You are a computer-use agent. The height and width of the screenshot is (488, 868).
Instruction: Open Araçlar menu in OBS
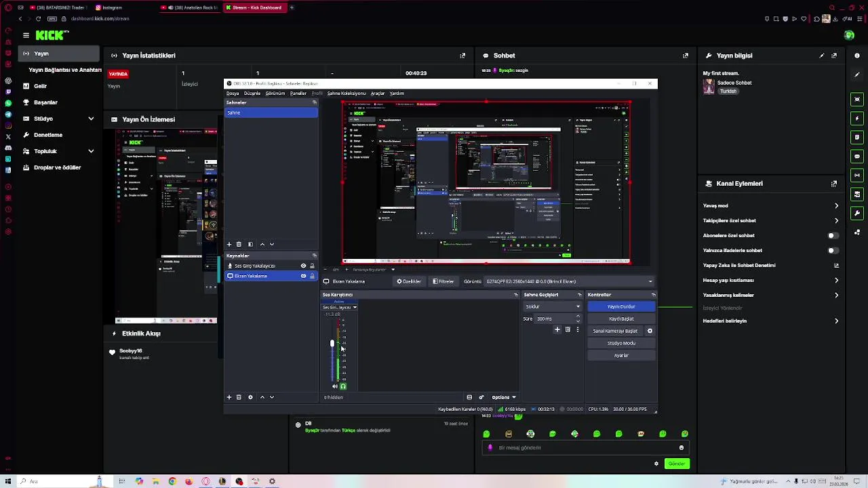click(x=378, y=94)
